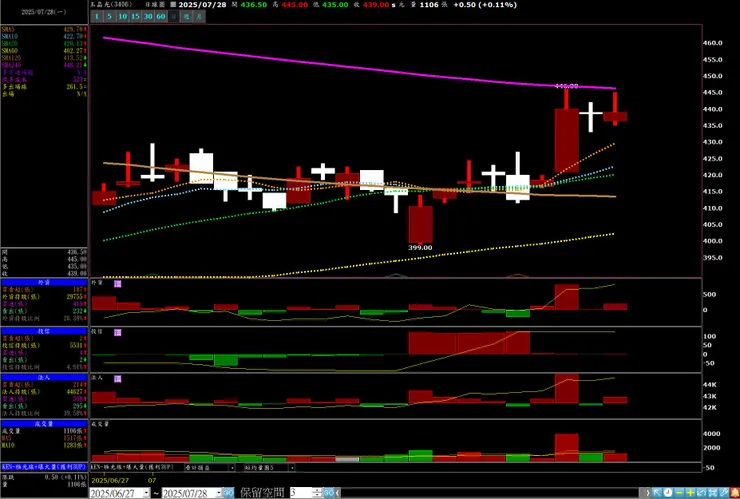Click the SMA240 legend entry
Viewport: 740px width, 499px height.
[x=44, y=65]
